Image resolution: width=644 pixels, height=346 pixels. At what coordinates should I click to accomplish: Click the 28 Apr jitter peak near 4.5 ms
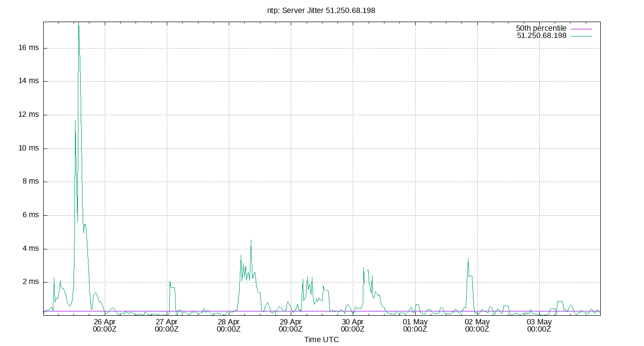pyautogui.click(x=251, y=241)
